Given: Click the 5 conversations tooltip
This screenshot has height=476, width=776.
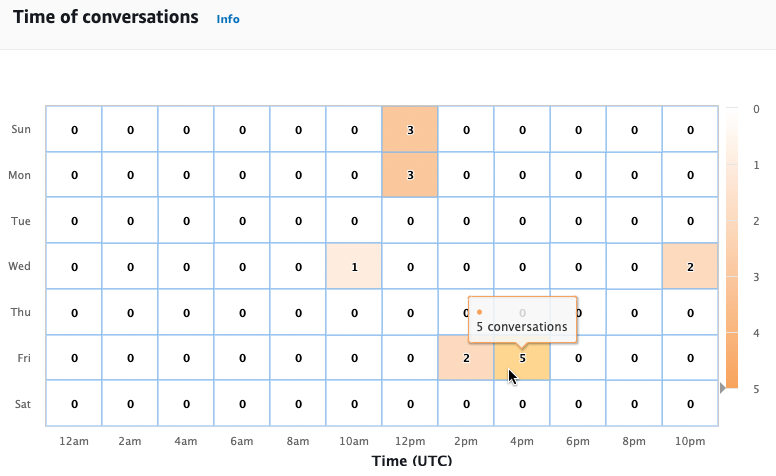Looking at the screenshot, I should [x=522, y=319].
